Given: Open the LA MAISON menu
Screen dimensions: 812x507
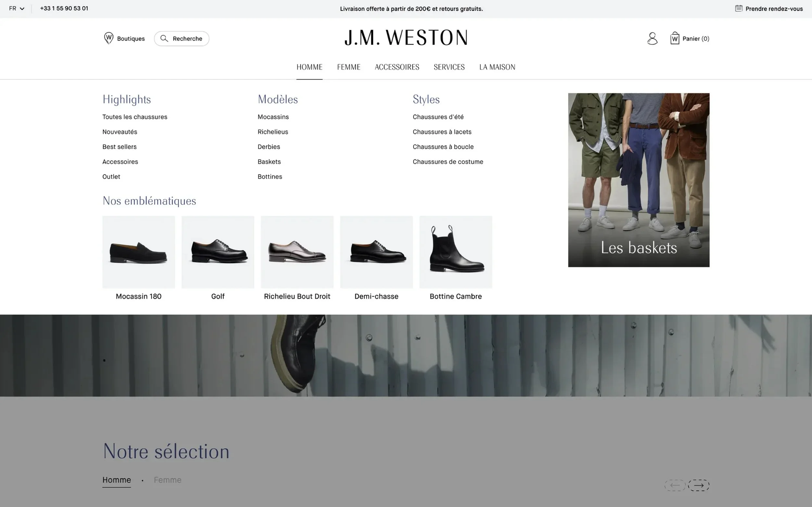Looking at the screenshot, I should [x=497, y=67].
